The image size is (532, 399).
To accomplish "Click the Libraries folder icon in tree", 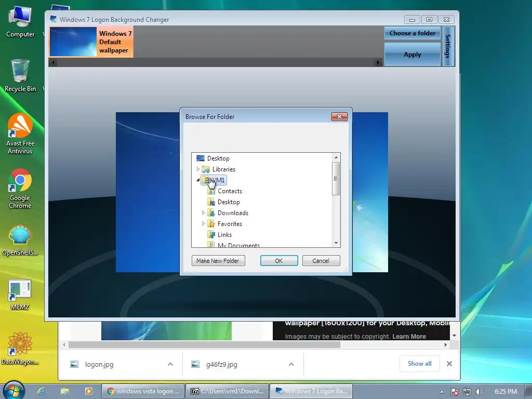I will 206,169.
